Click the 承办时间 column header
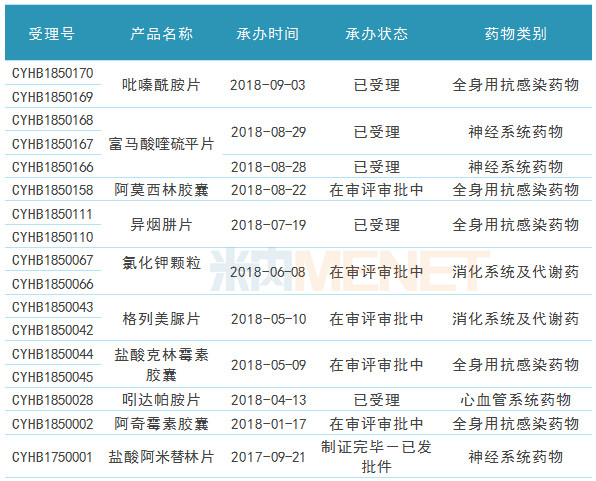 click(x=268, y=34)
